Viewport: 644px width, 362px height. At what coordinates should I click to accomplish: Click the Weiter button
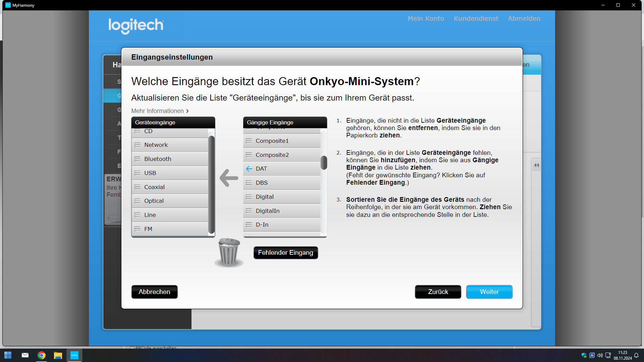489,292
